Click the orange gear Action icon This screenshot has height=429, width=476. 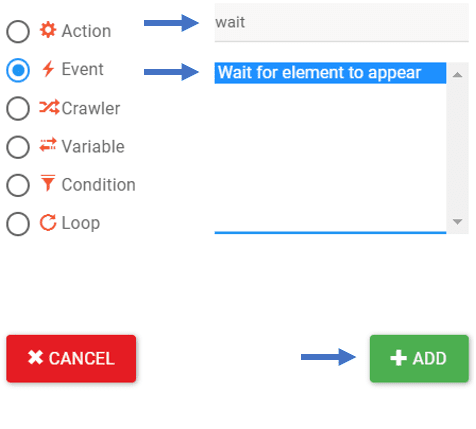[x=48, y=30]
